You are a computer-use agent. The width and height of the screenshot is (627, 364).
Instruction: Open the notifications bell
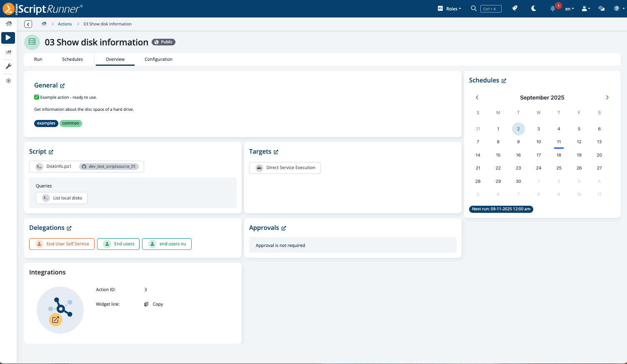[553, 9]
